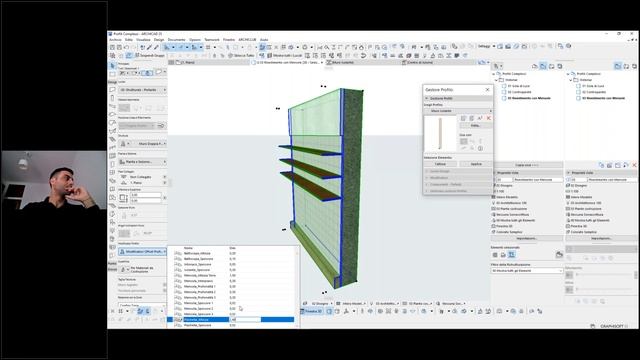Screen dimensions: 640x360
Task: Click the Finestra 3D button at bottom
Action: pos(311,311)
